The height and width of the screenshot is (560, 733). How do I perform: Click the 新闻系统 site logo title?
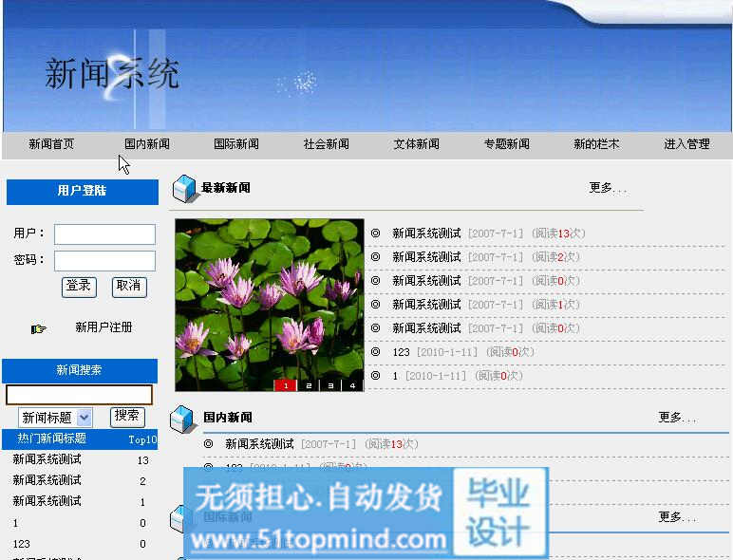(112, 74)
